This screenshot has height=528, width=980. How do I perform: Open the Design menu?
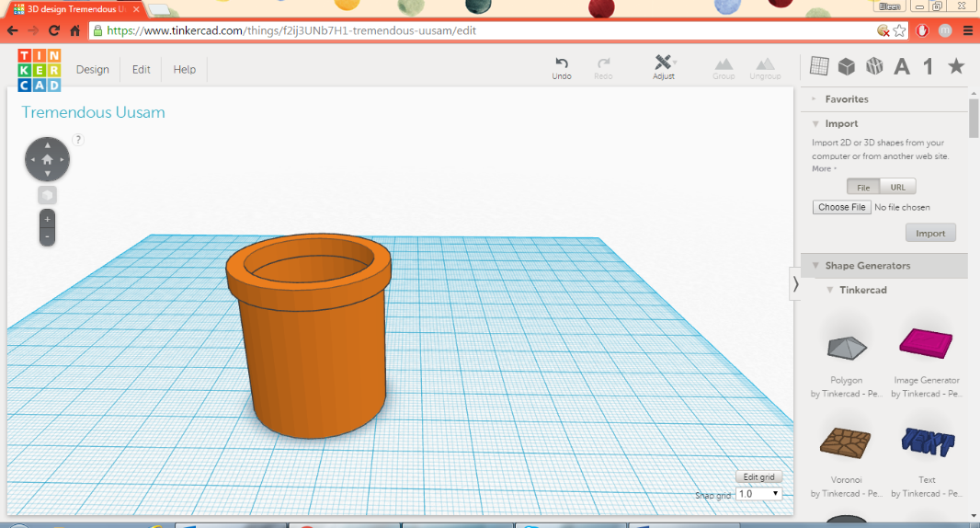point(93,69)
